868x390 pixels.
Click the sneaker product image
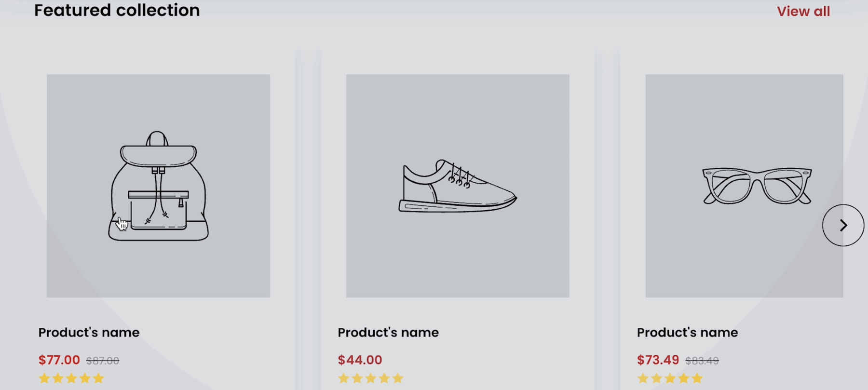[x=457, y=186]
